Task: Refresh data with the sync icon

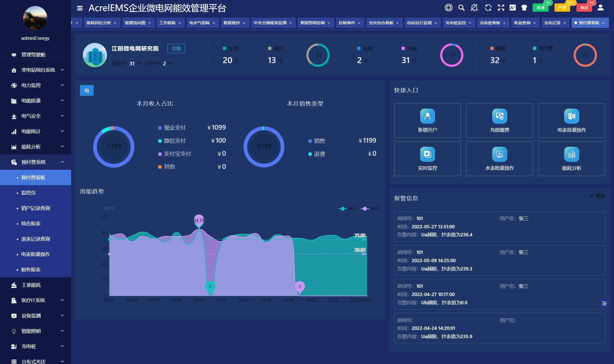Action: tap(488, 8)
